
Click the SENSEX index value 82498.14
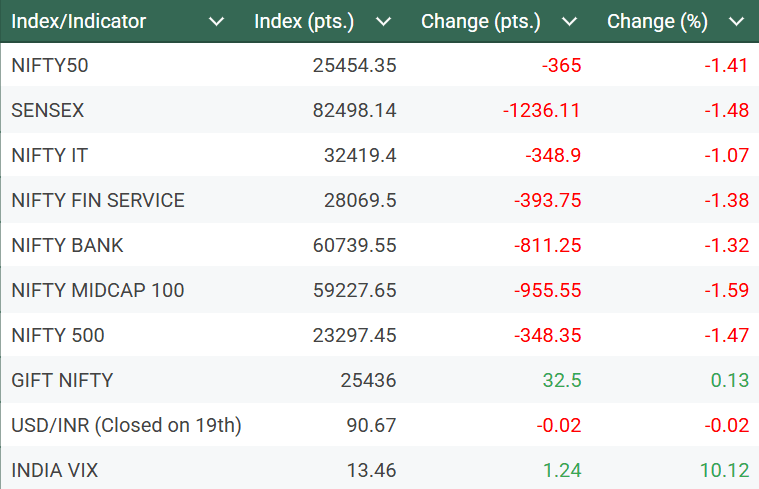[354, 111]
